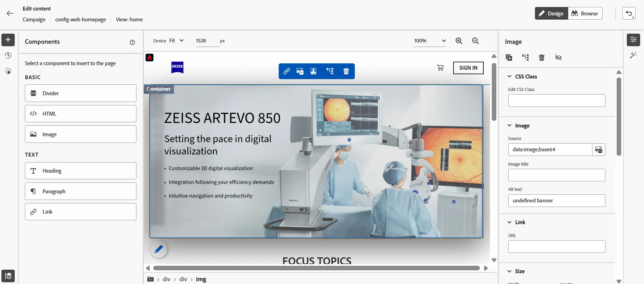Click the Components help question mark
644x284 pixels.
click(132, 42)
